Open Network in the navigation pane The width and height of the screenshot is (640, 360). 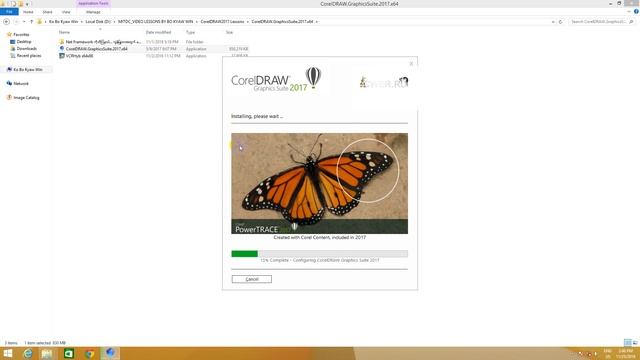point(21,84)
